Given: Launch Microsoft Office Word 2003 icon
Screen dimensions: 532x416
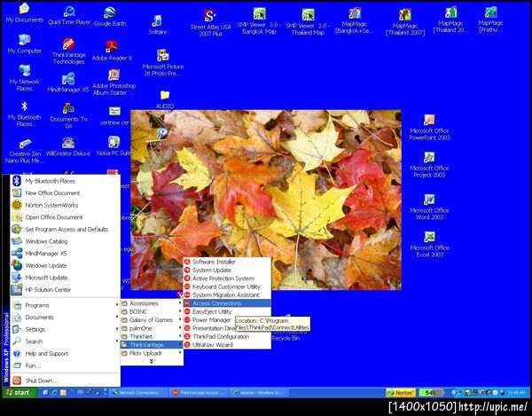Looking at the screenshot, I should click(429, 207).
